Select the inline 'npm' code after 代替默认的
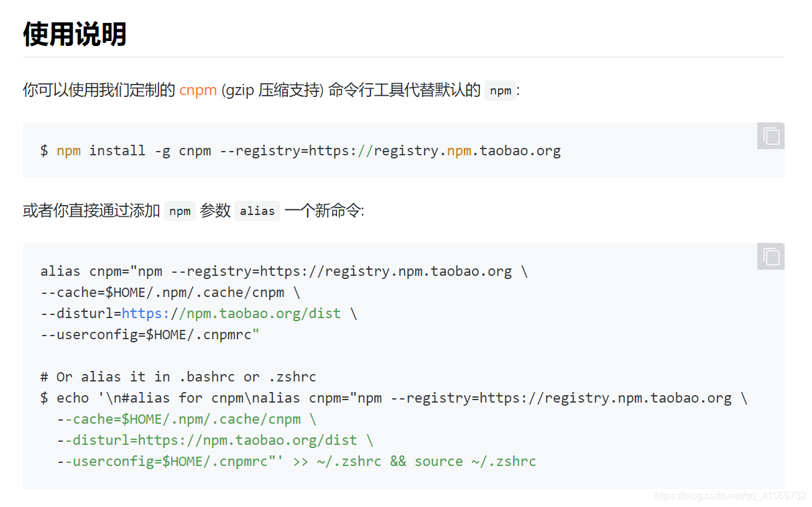Image resolution: width=812 pixels, height=507 pixels. coord(501,91)
